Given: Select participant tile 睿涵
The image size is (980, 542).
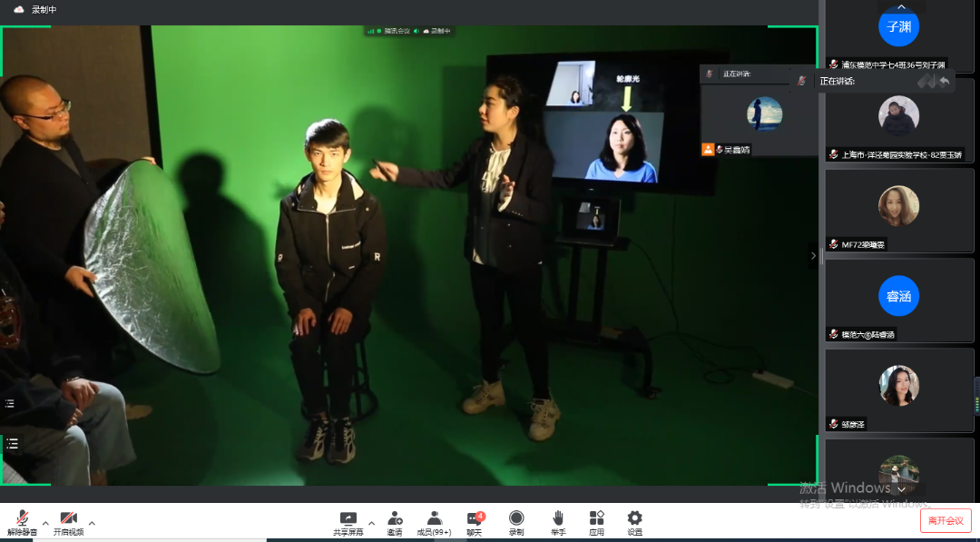Looking at the screenshot, I should [x=898, y=301].
